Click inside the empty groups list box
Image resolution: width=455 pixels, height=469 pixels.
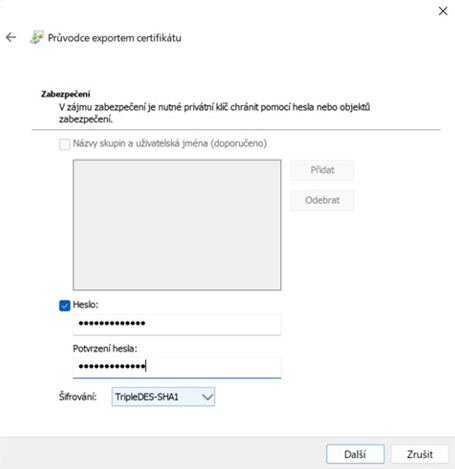[x=177, y=225]
